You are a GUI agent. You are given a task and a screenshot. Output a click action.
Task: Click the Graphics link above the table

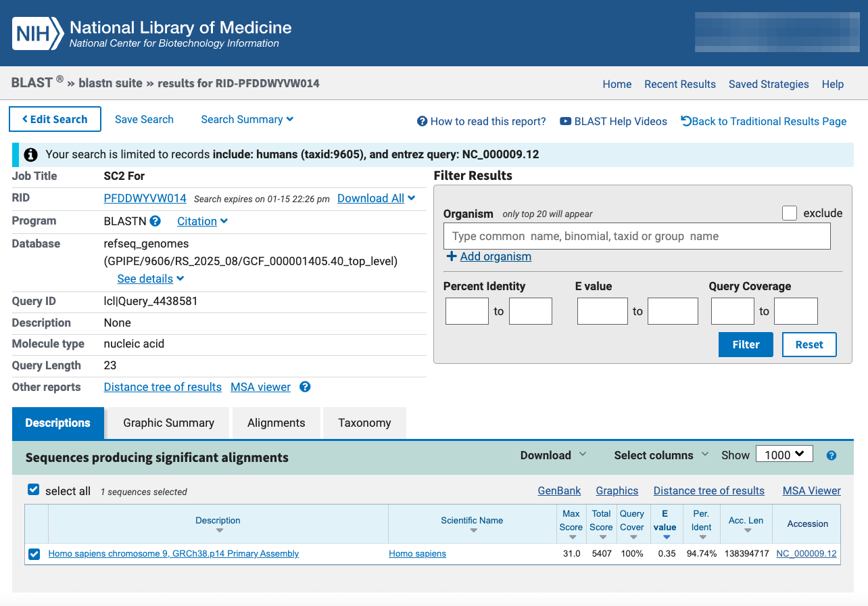(x=617, y=490)
